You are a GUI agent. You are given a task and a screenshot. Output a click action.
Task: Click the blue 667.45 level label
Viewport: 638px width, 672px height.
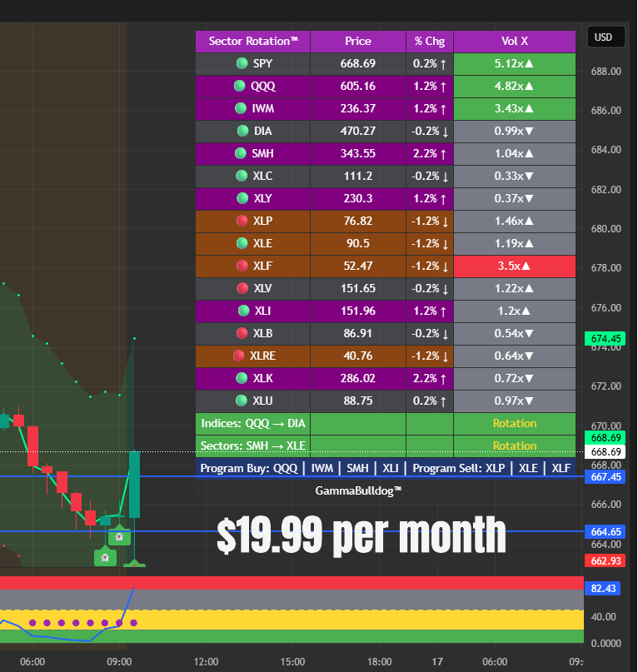605,477
